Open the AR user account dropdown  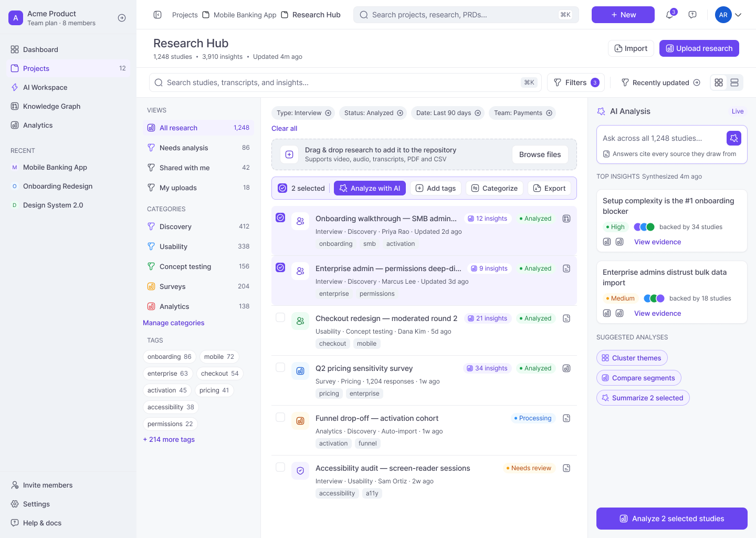click(729, 15)
